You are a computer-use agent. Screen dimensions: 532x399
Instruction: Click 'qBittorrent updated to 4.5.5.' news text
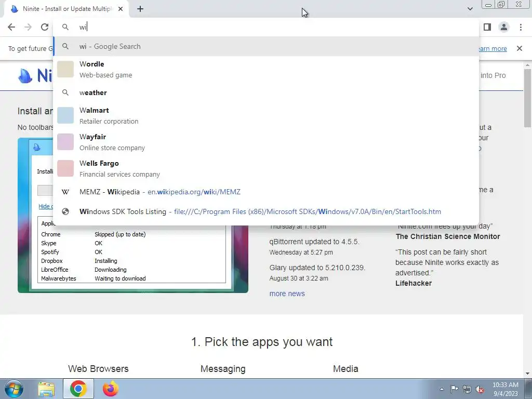click(x=314, y=242)
